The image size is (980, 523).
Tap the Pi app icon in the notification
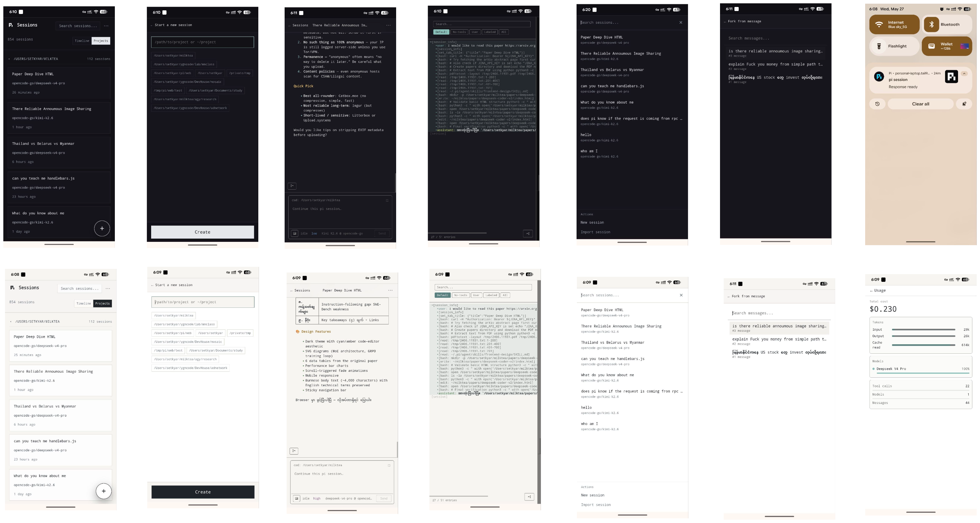pyautogui.click(x=879, y=77)
